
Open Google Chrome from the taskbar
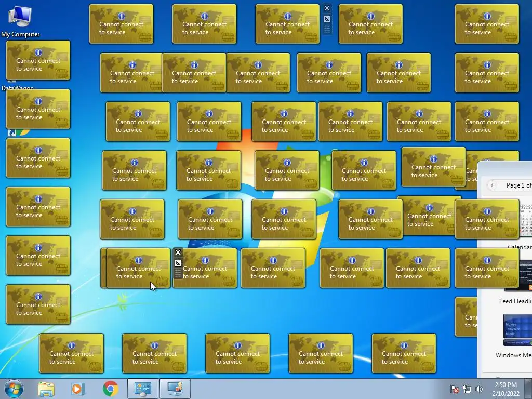point(110,389)
